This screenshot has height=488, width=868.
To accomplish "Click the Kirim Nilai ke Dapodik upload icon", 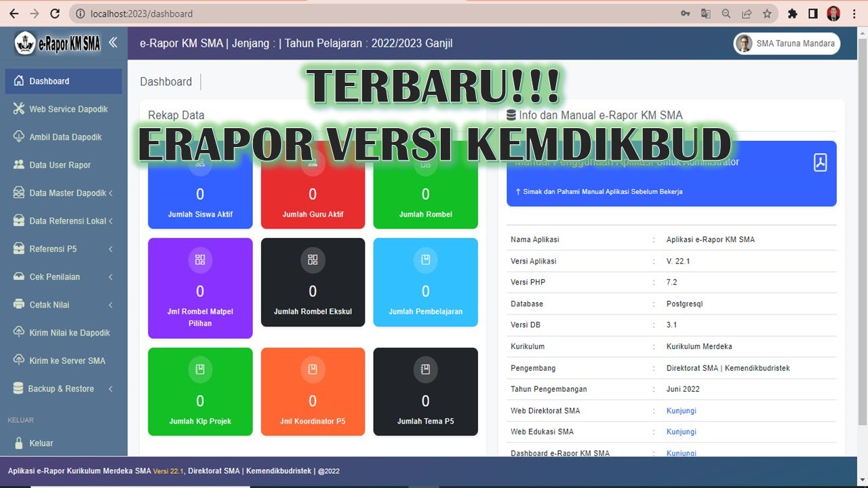I will point(18,332).
